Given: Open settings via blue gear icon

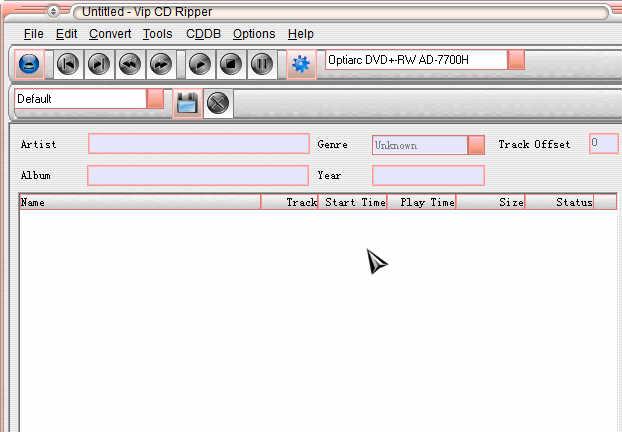Looking at the screenshot, I should click(x=300, y=63).
